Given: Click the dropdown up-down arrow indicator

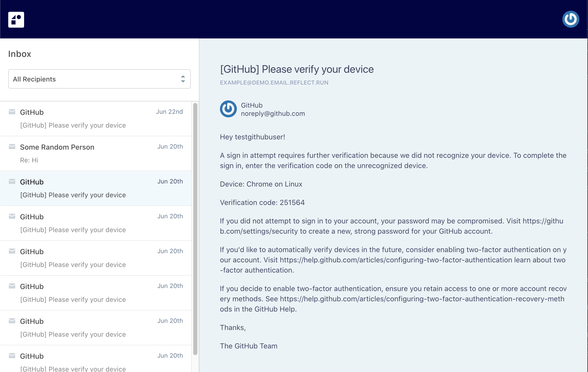Looking at the screenshot, I should point(183,79).
